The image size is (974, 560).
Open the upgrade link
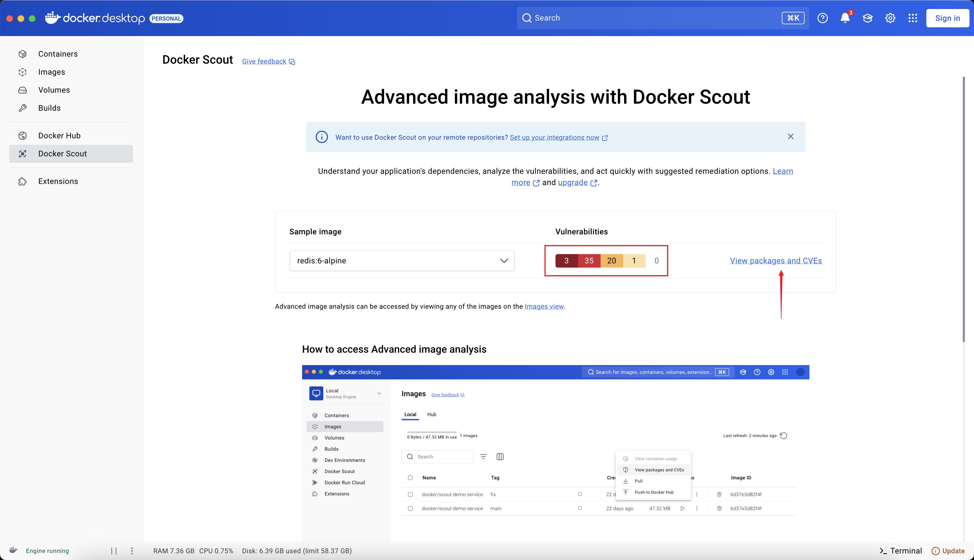pyautogui.click(x=573, y=183)
